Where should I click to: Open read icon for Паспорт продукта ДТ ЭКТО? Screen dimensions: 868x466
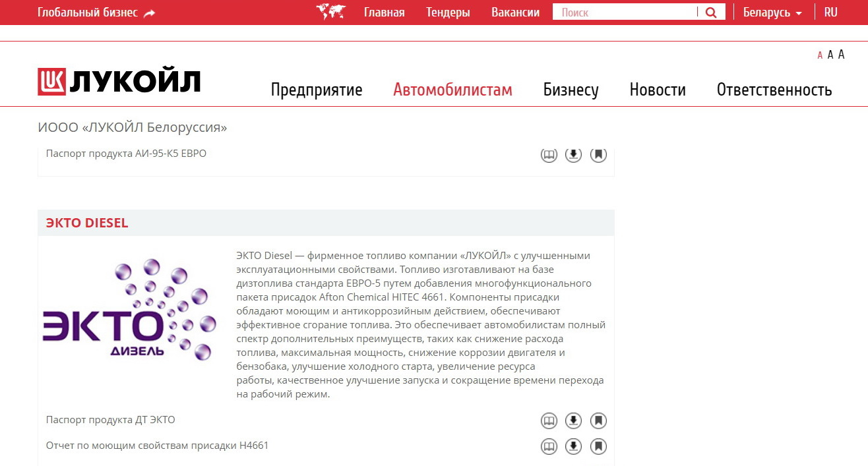point(549,421)
